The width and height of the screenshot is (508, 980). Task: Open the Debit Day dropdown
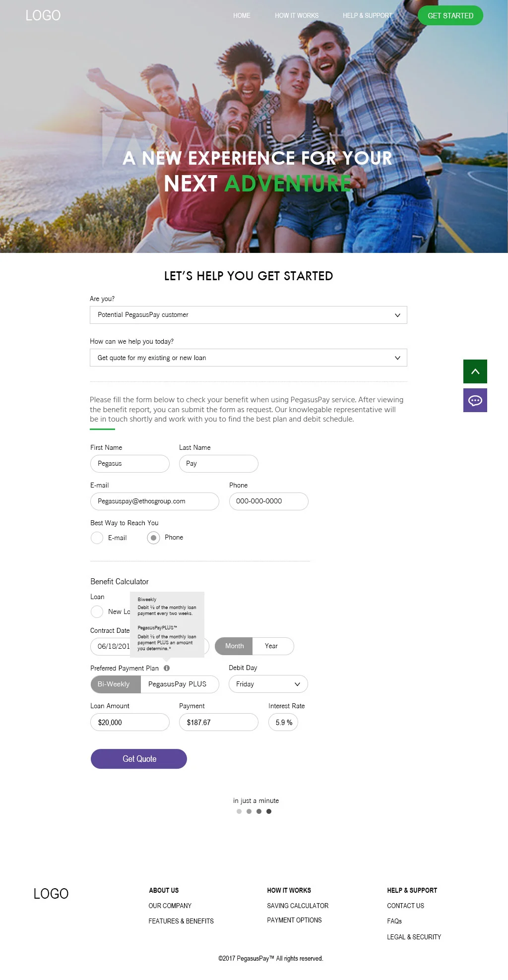point(268,684)
